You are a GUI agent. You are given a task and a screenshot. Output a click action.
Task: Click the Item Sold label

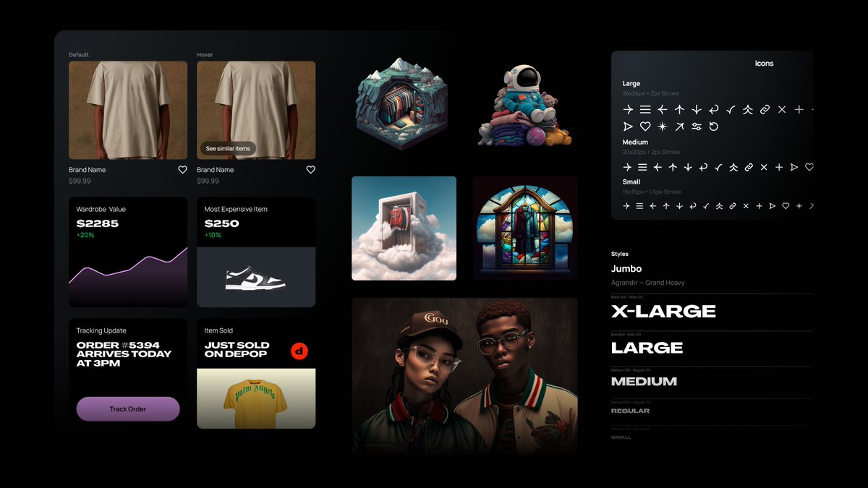point(218,330)
